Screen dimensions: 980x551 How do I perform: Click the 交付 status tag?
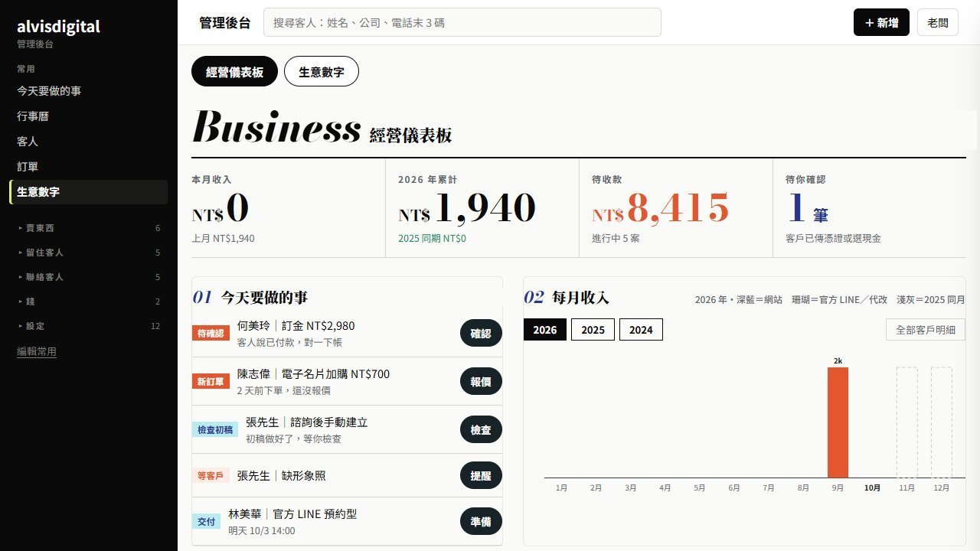pos(207,522)
